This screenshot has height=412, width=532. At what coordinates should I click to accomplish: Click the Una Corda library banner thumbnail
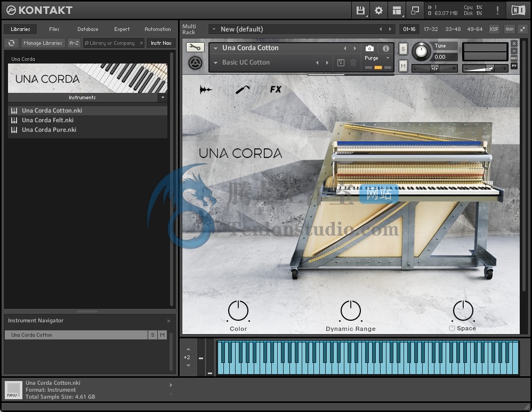coord(87,78)
